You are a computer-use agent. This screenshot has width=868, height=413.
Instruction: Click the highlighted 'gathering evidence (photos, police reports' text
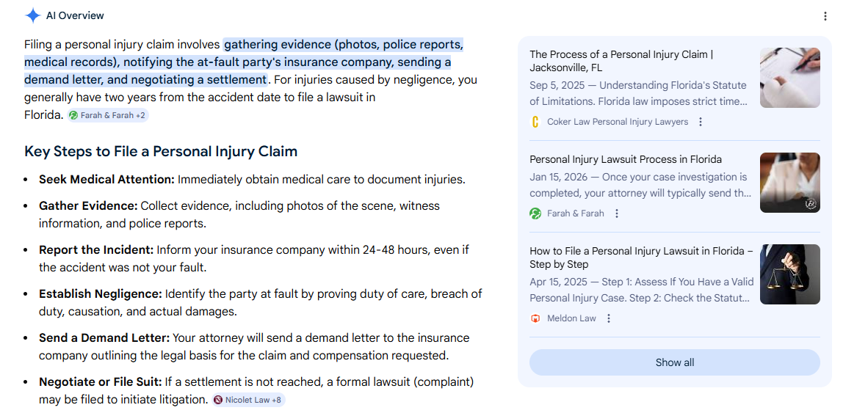[x=343, y=44]
